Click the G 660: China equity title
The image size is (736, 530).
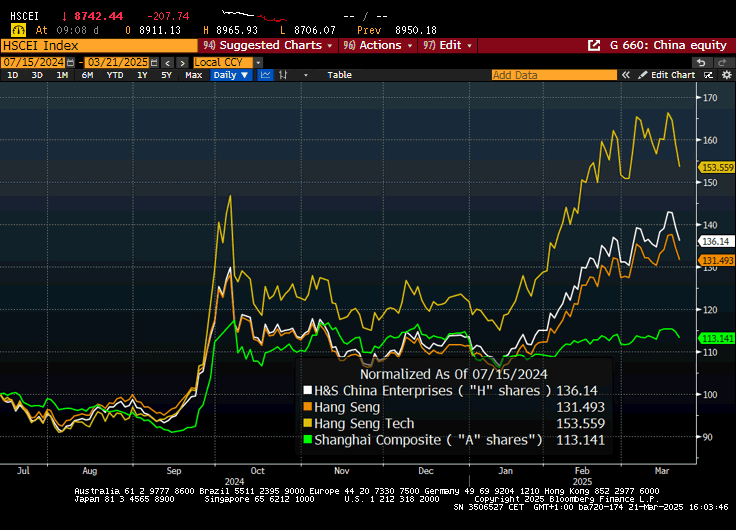[668, 46]
